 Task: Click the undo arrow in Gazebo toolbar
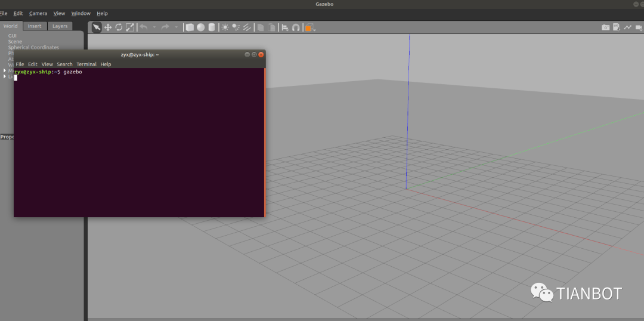point(143,27)
